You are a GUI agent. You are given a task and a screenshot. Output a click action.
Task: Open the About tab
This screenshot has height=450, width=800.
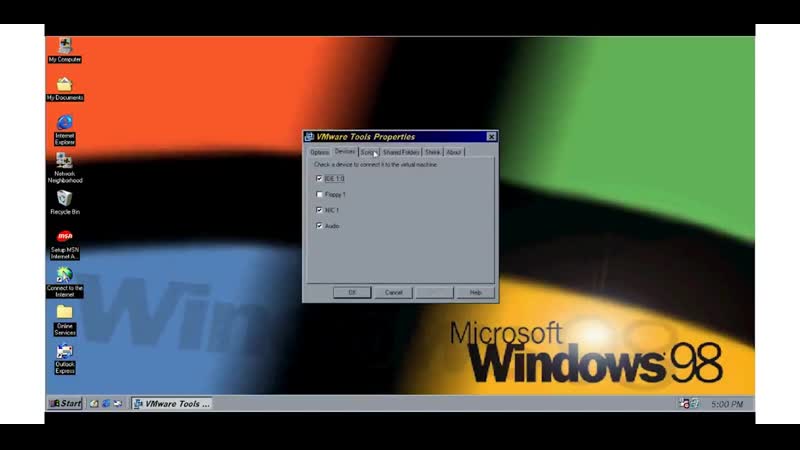[454, 153]
